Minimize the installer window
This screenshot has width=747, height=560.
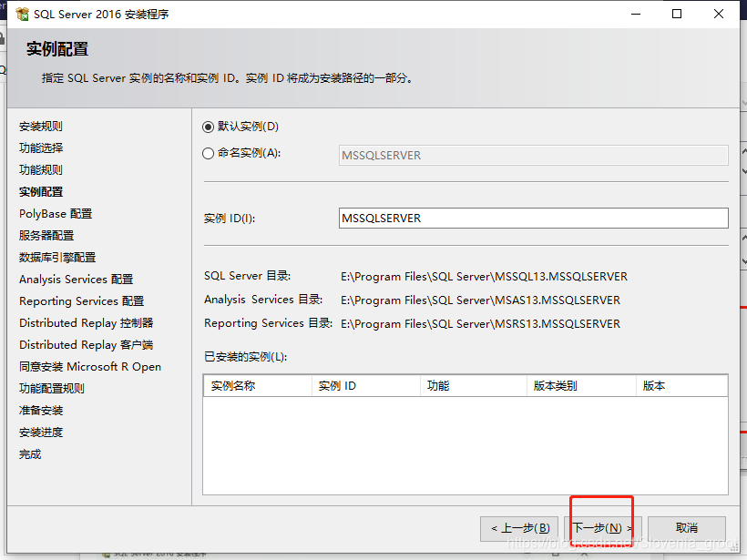coord(636,14)
